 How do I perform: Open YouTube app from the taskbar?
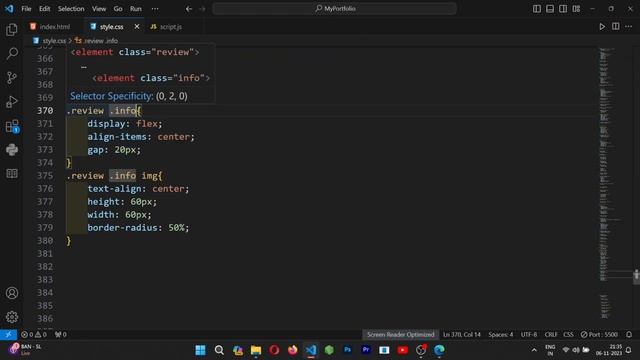click(402, 350)
